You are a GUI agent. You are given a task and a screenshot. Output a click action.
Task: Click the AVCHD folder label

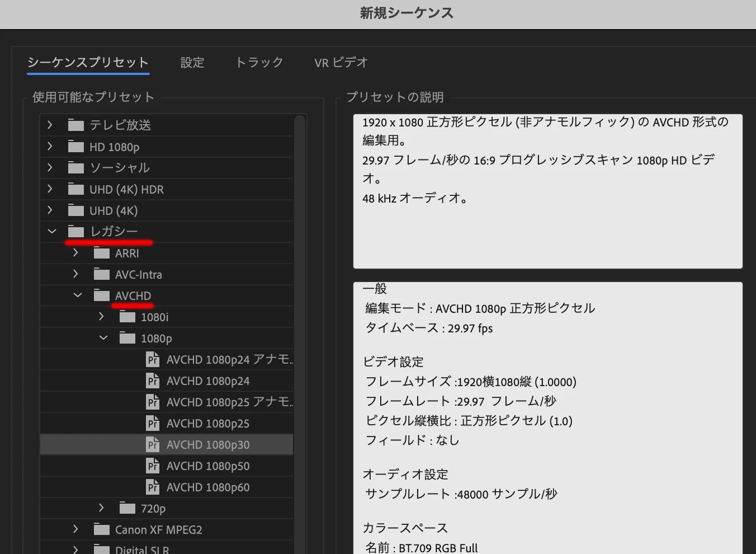[x=133, y=296]
